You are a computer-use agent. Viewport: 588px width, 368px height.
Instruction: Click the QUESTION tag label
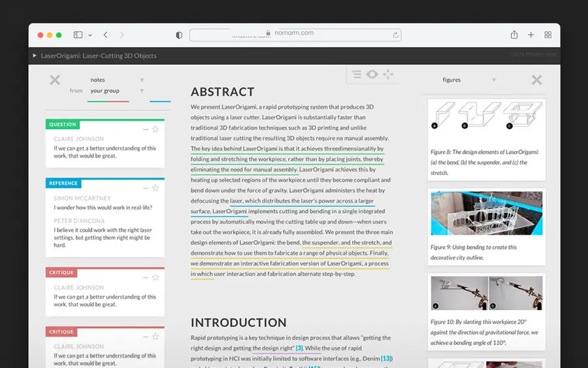coord(62,124)
